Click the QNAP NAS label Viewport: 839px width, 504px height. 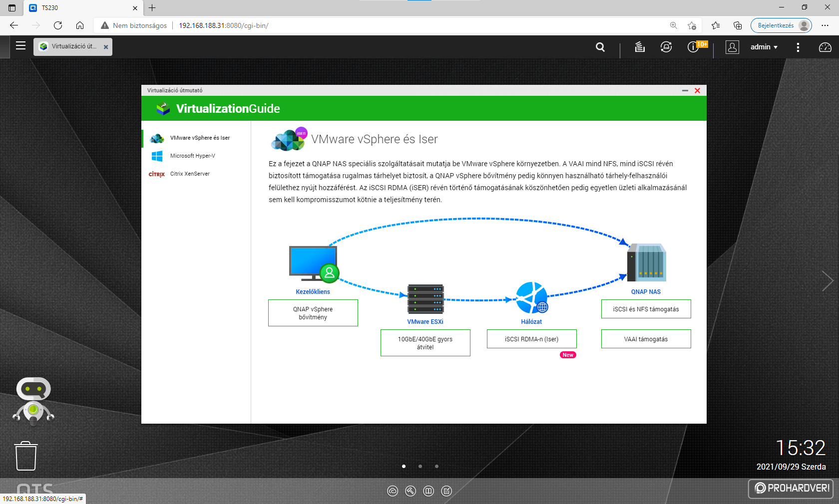[x=646, y=292]
